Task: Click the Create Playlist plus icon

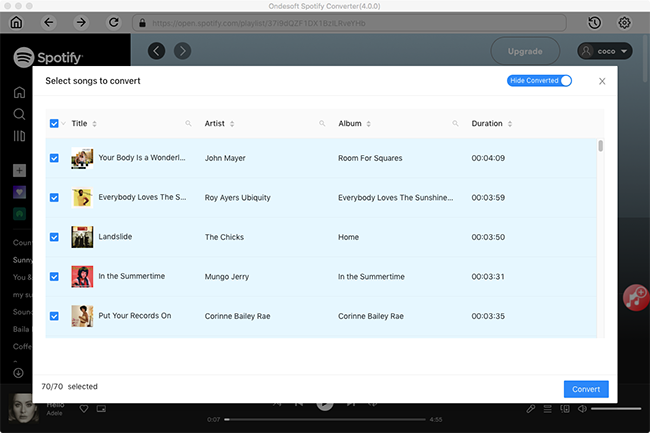Action: [19, 170]
